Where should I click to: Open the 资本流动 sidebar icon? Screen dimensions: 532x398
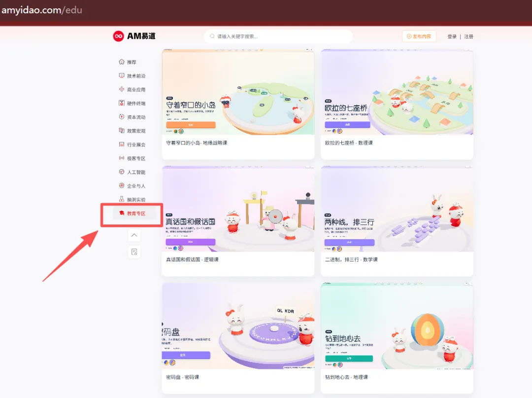(122, 117)
